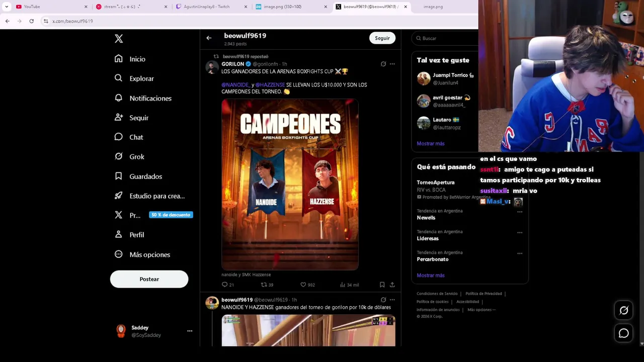Bookmark the GORILON post
This screenshot has height=362, width=644.
[x=382, y=285]
